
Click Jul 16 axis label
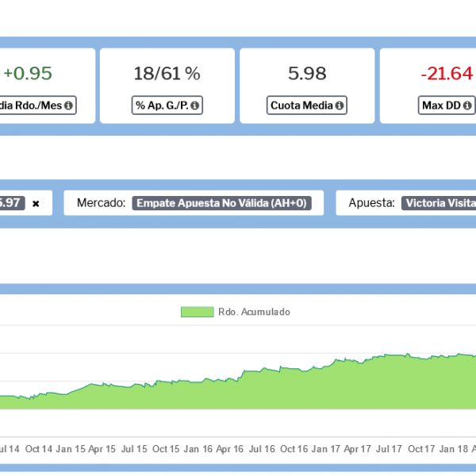click(x=262, y=449)
